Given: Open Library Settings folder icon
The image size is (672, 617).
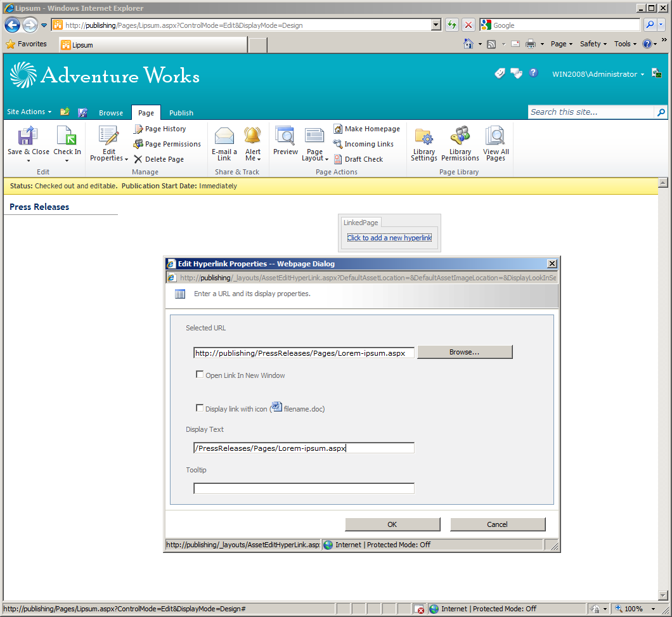Looking at the screenshot, I should (x=424, y=136).
